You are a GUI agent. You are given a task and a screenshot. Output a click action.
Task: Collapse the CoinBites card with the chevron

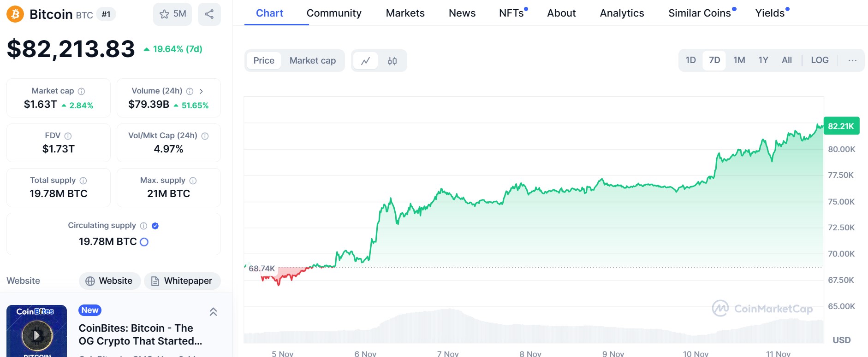click(213, 312)
